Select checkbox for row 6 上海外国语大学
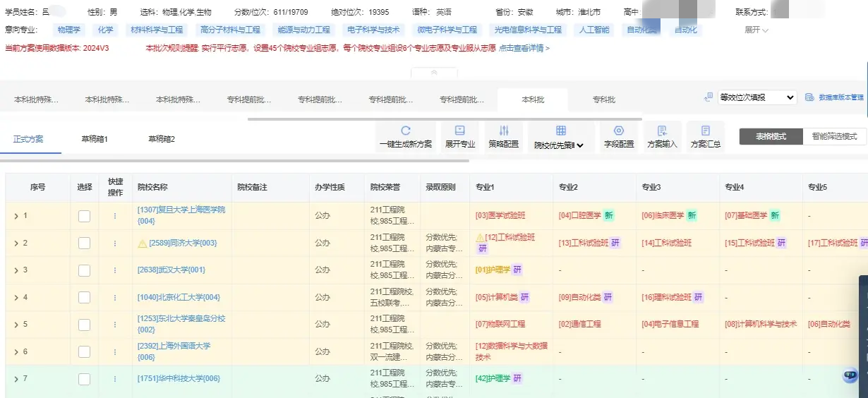 pos(84,351)
